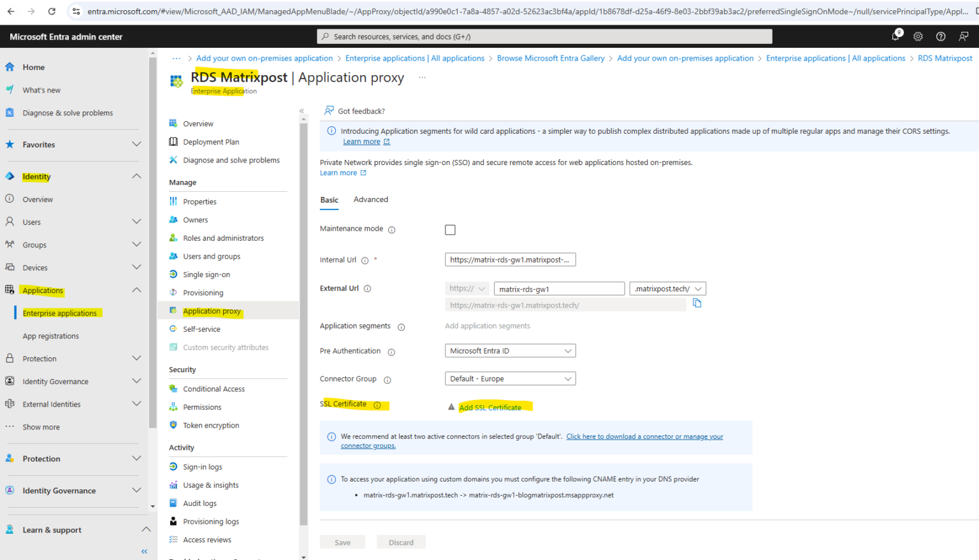
Task: Open Single sign-on in Manage menu
Action: pos(207,275)
